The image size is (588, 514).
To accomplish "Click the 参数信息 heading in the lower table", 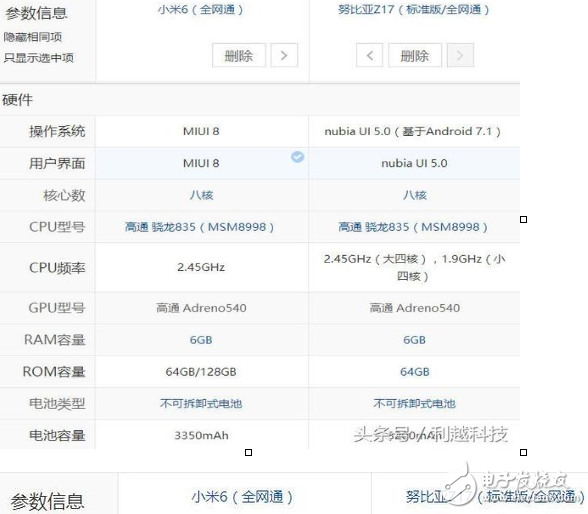I will (x=47, y=502).
